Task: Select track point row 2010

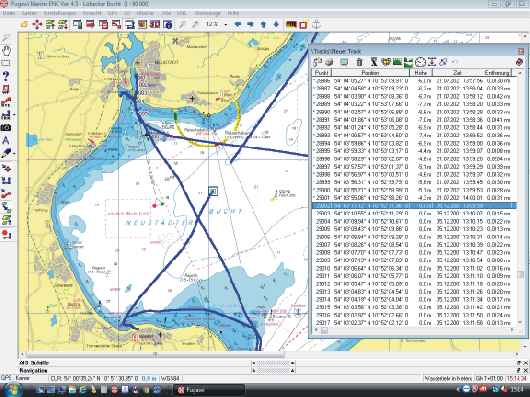Action: [x=414, y=268]
